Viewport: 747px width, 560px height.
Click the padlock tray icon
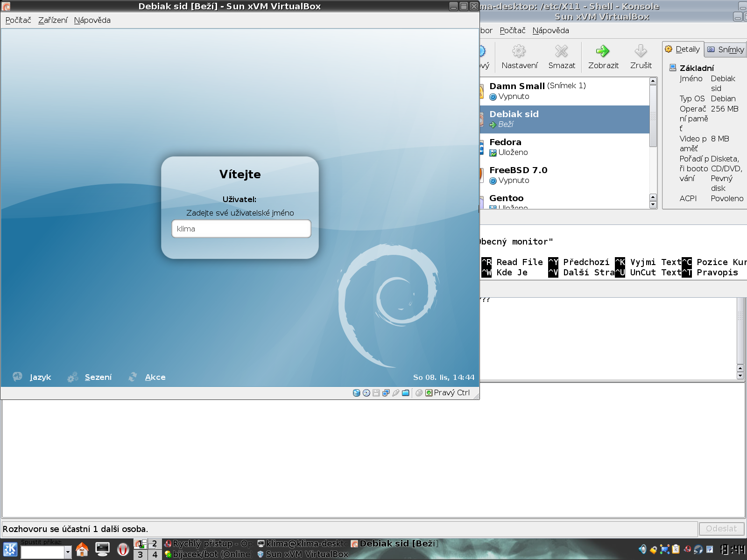click(x=653, y=550)
